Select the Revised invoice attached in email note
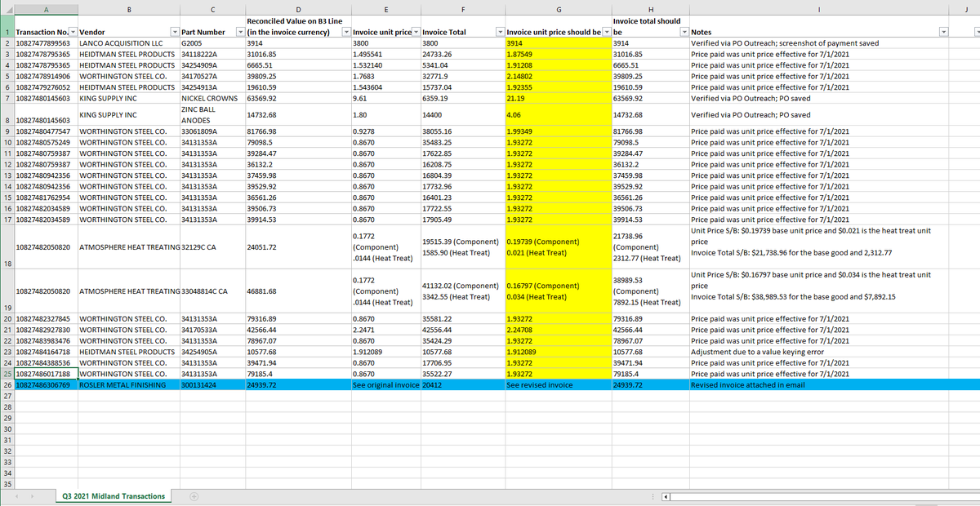This screenshot has width=980, height=506. [820, 384]
